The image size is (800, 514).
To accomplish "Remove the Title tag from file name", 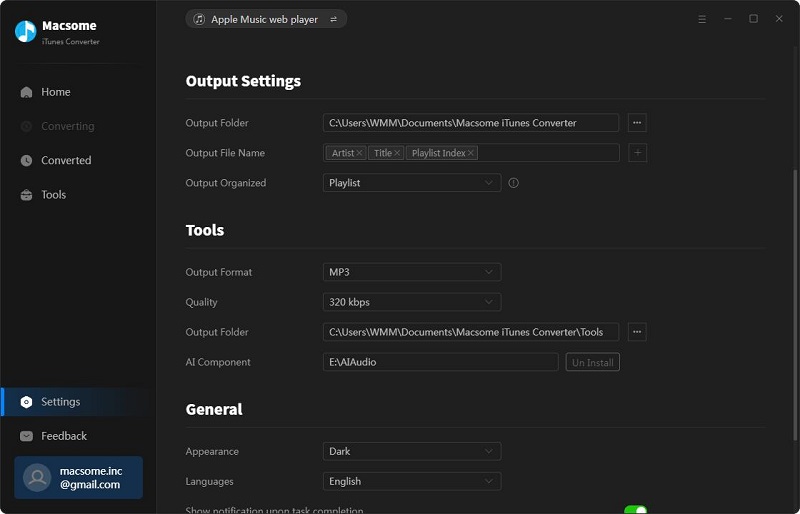I will [397, 153].
